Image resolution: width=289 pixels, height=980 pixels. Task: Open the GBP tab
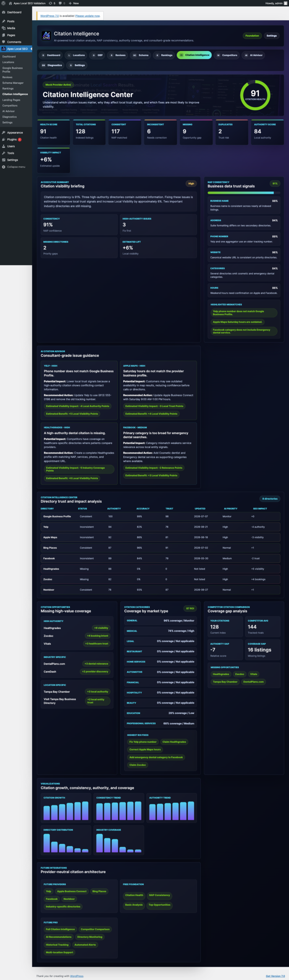97,55
